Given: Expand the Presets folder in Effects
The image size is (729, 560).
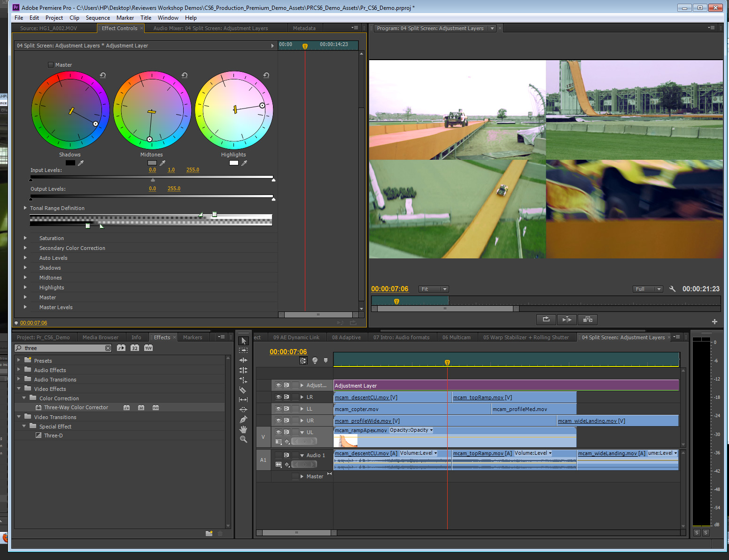Looking at the screenshot, I should (x=19, y=360).
